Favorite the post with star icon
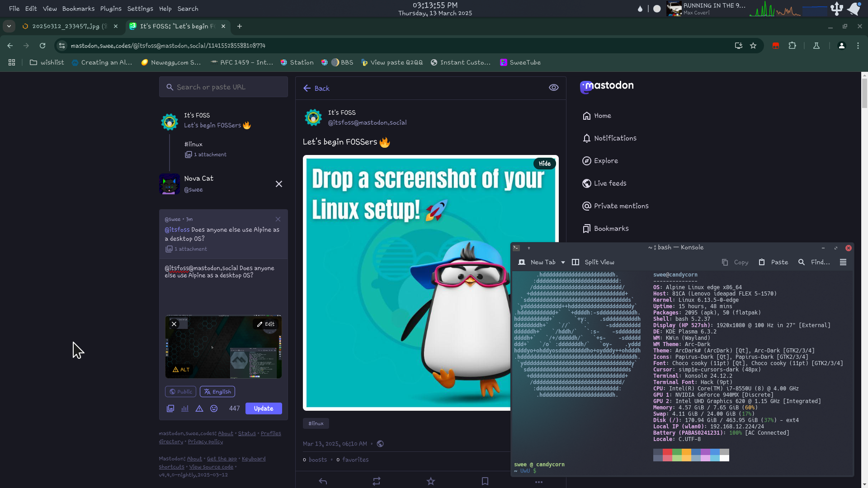Screen dimensions: 868x488 431,481
